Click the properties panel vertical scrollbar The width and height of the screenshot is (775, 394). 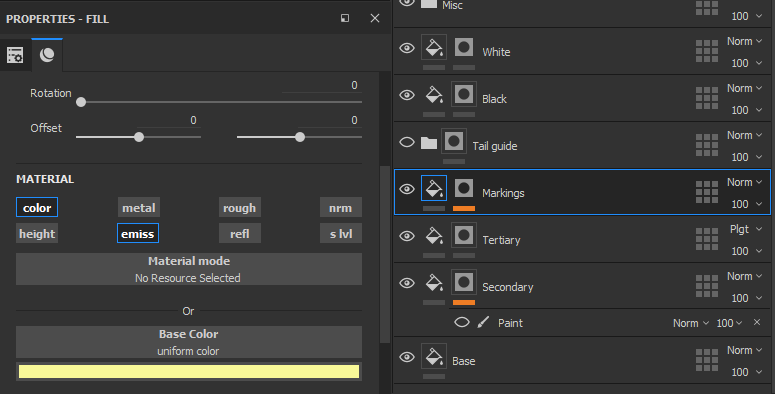[x=385, y=254]
